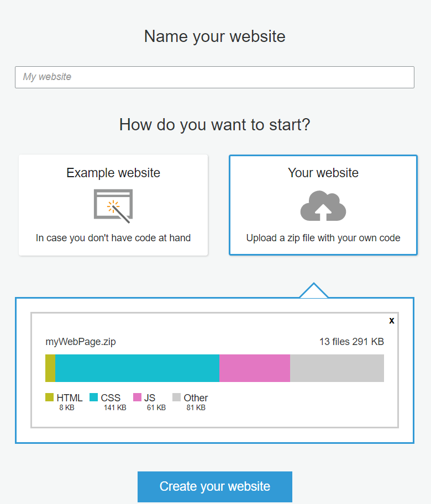
Task: Click the teal CSS legend swatch
Action: tap(93, 397)
